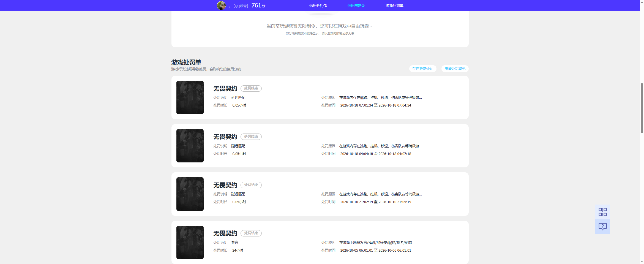Click 处罚结束 badge on 21:02:19 penalty card
This screenshot has height=264, width=644.
(251, 185)
